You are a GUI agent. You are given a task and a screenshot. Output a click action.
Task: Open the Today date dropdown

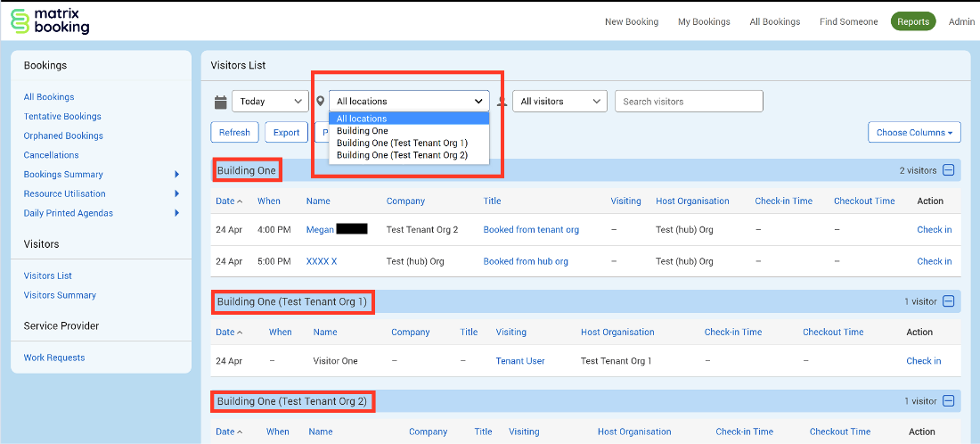[270, 102]
